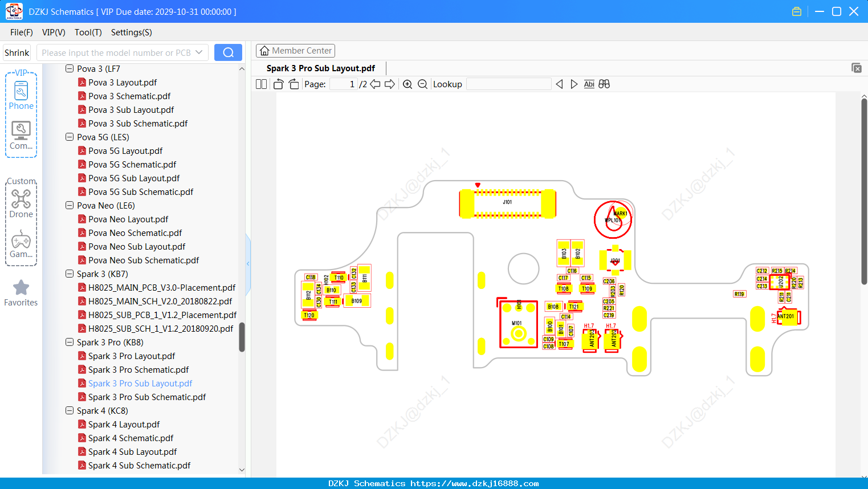This screenshot has width=868, height=489.
Task: Open the VIP(V) menu
Action: (x=54, y=32)
